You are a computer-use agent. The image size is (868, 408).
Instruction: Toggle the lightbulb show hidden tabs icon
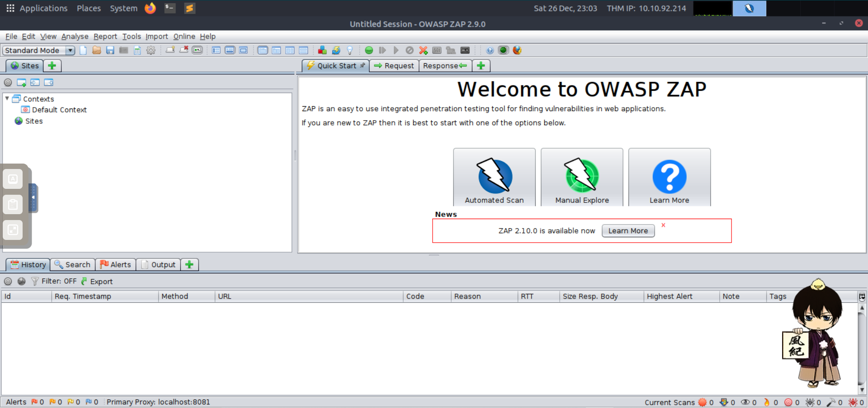pyautogui.click(x=349, y=50)
